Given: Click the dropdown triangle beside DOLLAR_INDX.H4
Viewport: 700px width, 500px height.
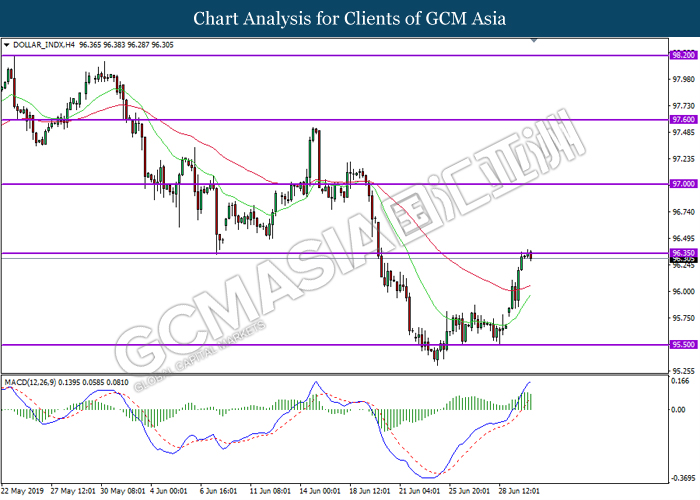Looking at the screenshot, I should tap(6, 45).
